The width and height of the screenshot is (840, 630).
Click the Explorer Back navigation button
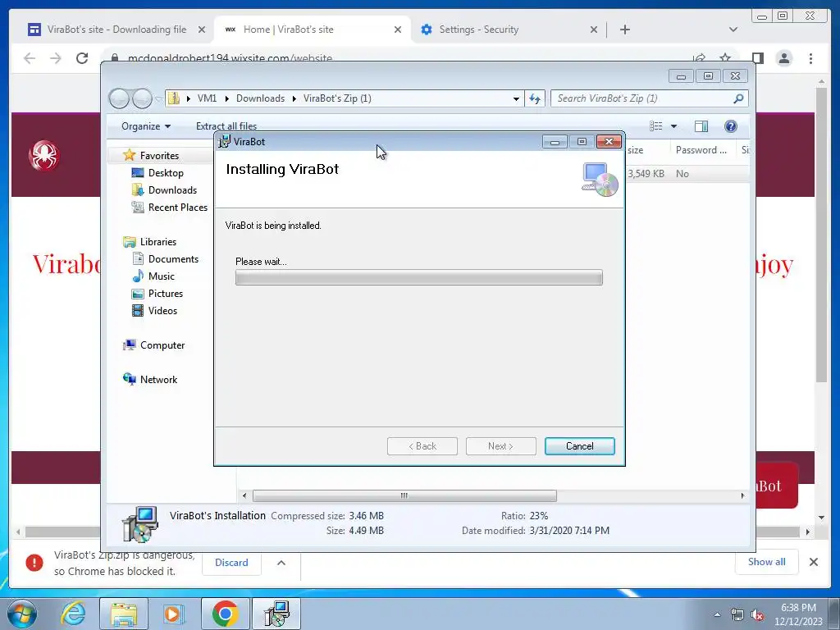[x=119, y=98]
